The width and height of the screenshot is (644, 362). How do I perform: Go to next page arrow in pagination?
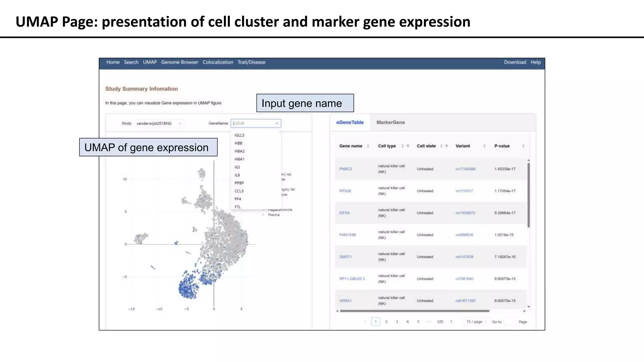[451, 321]
